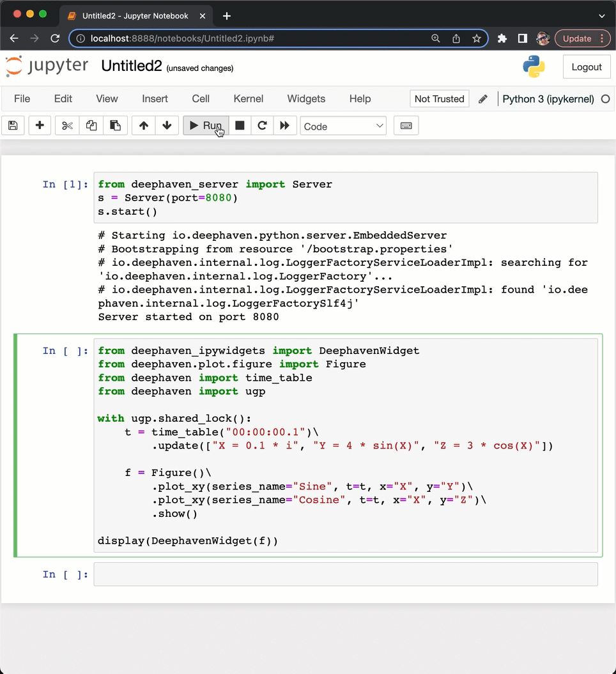This screenshot has height=674, width=616.
Task: Bookmark this tab with the star icon
Action: click(x=476, y=39)
